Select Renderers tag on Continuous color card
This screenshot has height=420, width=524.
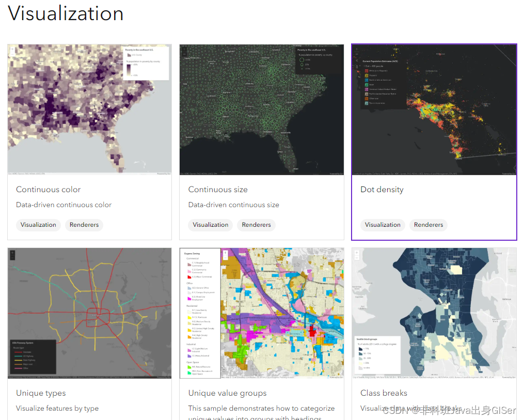tap(84, 225)
